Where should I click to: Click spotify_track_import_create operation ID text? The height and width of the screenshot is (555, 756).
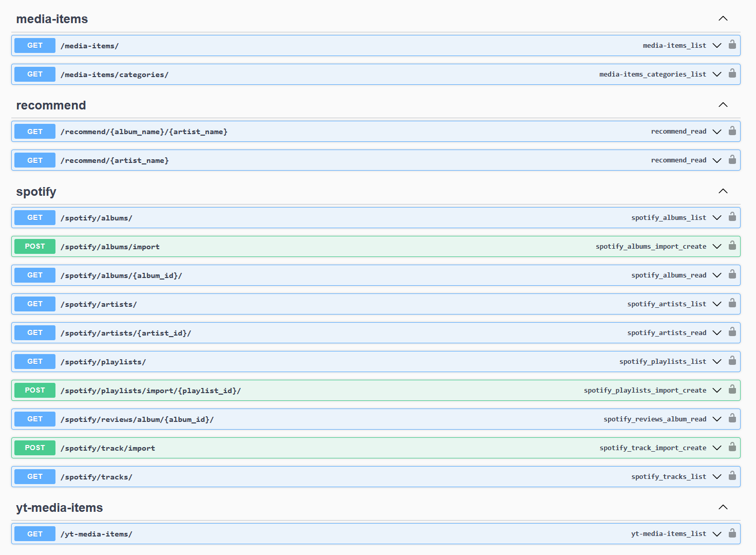pyautogui.click(x=653, y=448)
